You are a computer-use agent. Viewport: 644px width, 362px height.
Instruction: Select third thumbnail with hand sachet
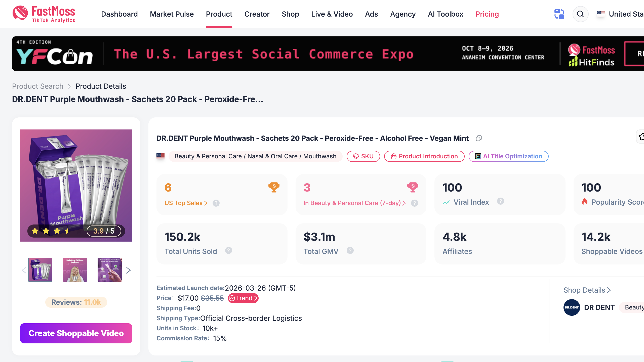[110, 270]
